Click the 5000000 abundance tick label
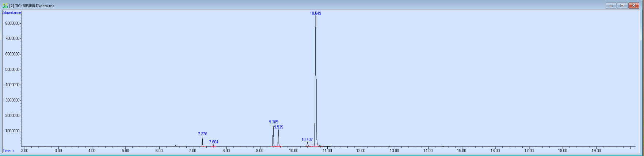This screenshot has width=644, height=156. (x=12, y=70)
